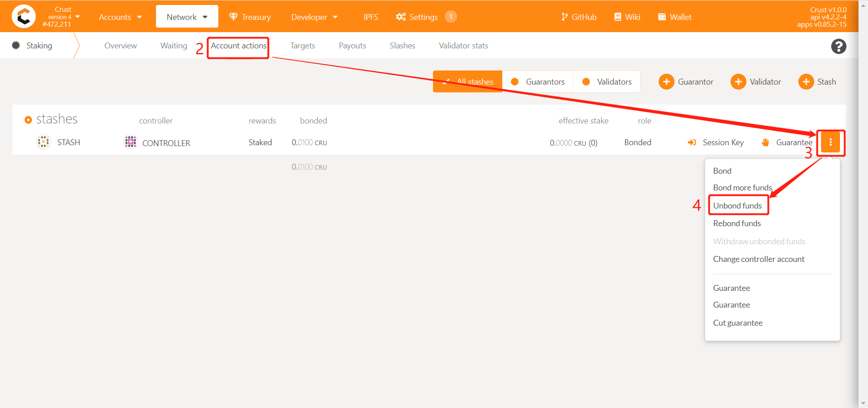Click the Bonded role value
The width and height of the screenshot is (868, 408).
click(637, 142)
